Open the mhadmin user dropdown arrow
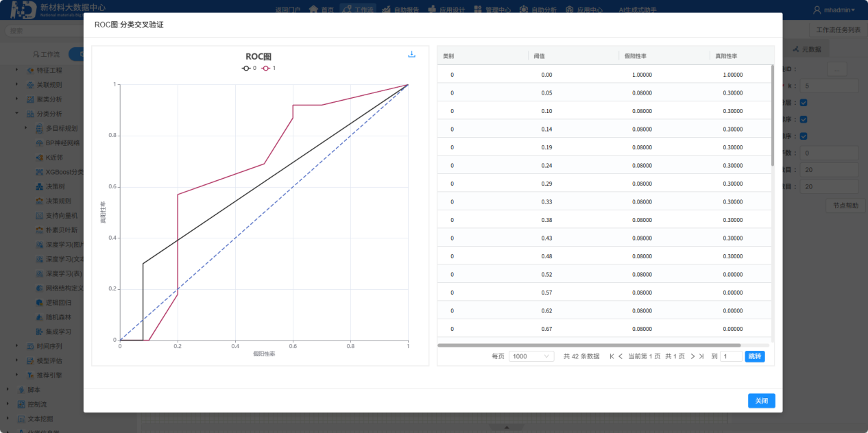 coord(853,10)
